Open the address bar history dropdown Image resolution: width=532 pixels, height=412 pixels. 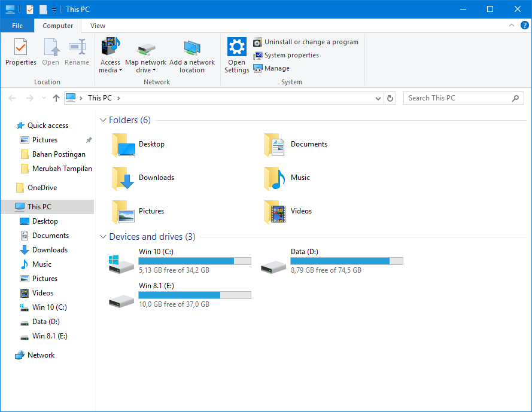click(x=378, y=97)
